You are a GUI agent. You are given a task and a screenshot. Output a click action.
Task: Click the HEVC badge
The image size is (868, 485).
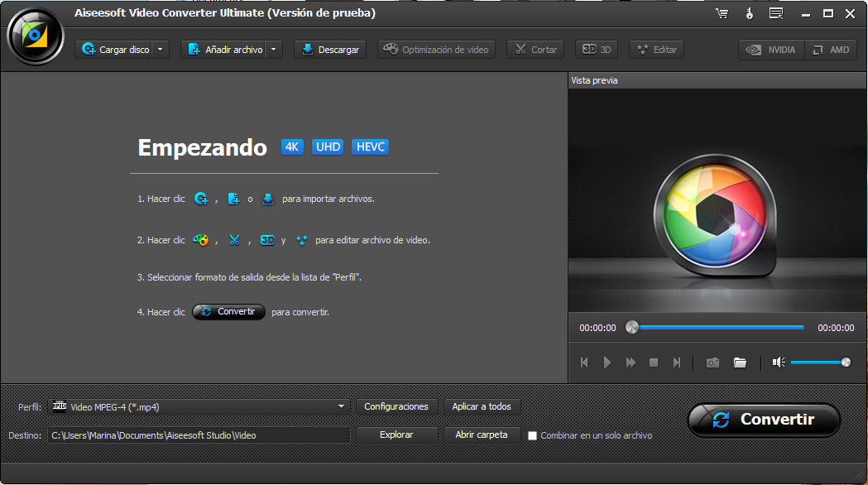pyautogui.click(x=371, y=146)
